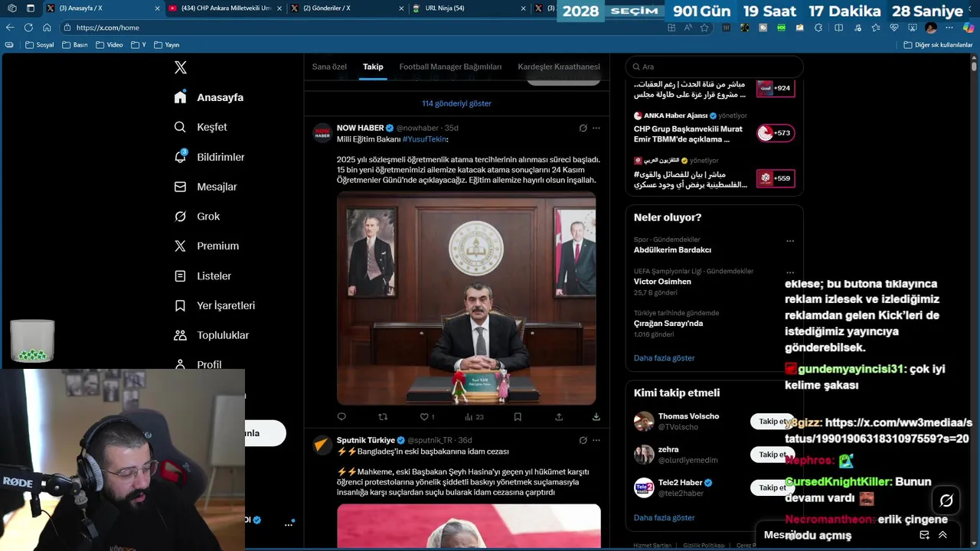Open options for Victor Osimhen trend
The height and width of the screenshot is (551, 980).
click(790, 272)
